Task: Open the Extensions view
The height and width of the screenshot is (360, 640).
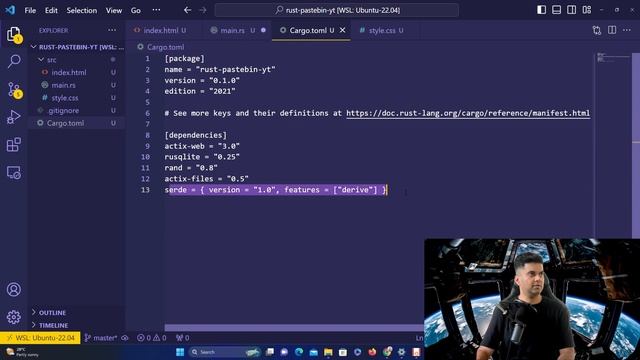Action: 14,144
